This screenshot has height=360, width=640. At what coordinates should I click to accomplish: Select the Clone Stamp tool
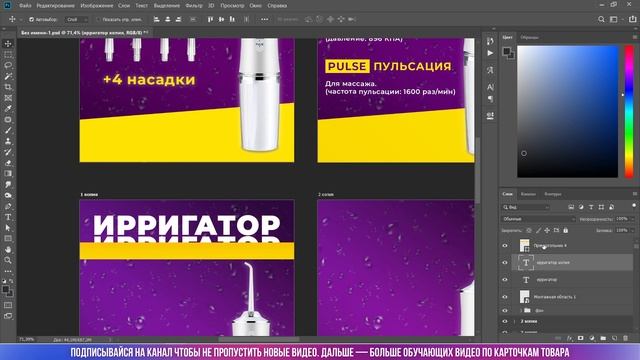click(8, 141)
